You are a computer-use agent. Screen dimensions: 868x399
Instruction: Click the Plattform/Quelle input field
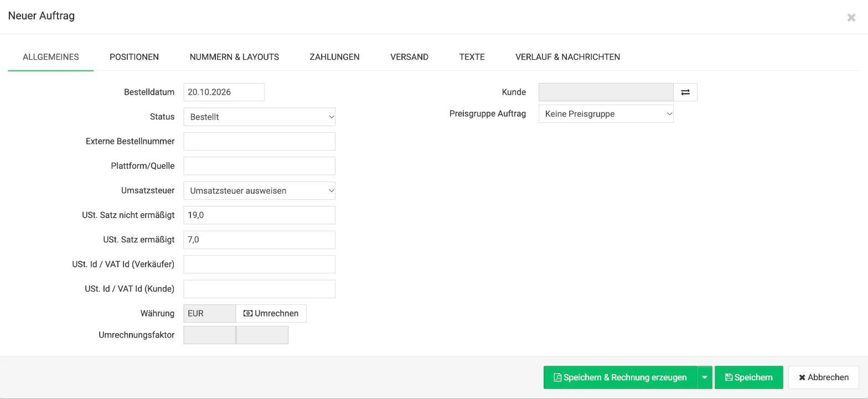point(260,166)
